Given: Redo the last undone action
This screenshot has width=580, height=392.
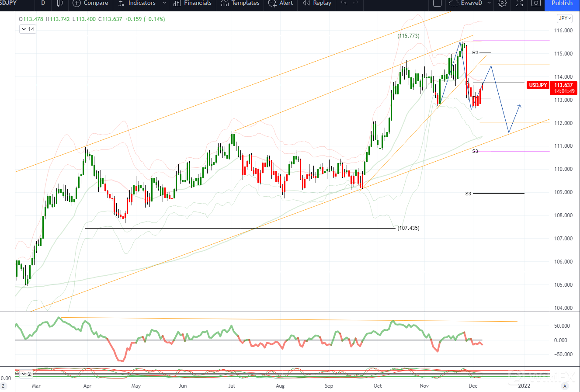Looking at the screenshot, I should pyautogui.click(x=355, y=3).
